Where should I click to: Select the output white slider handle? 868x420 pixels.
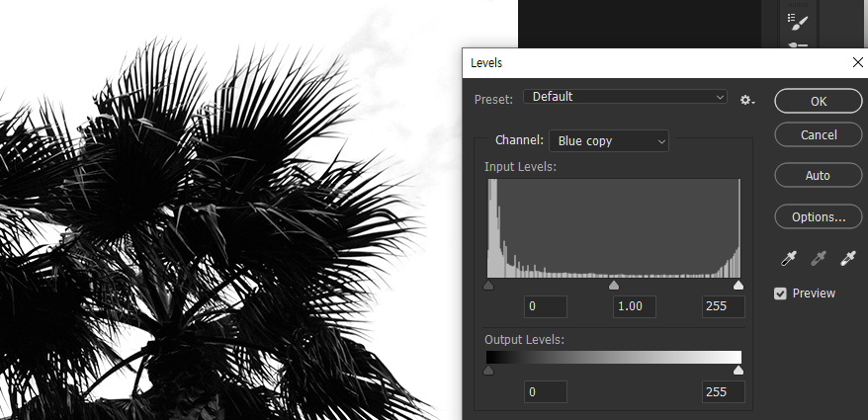pos(738,371)
